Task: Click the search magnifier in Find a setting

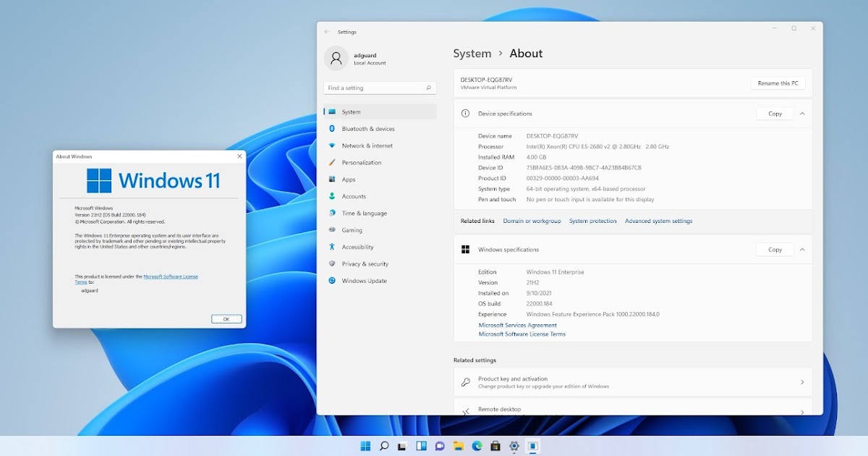Action: click(x=429, y=88)
